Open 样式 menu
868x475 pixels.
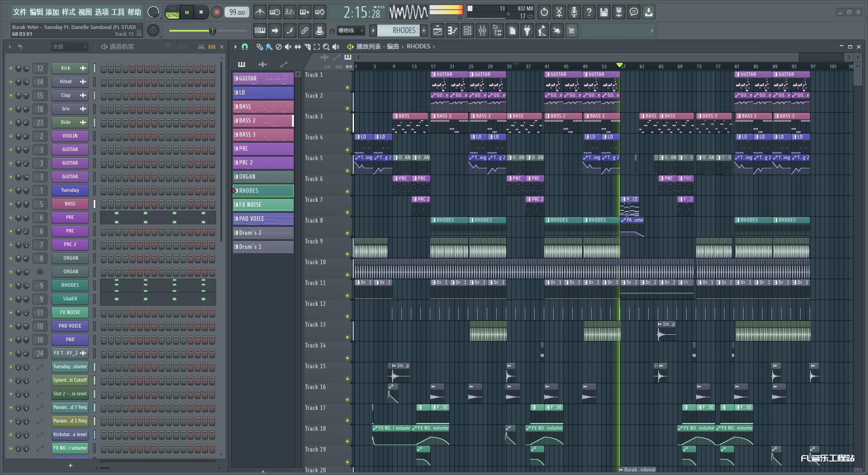pyautogui.click(x=69, y=12)
